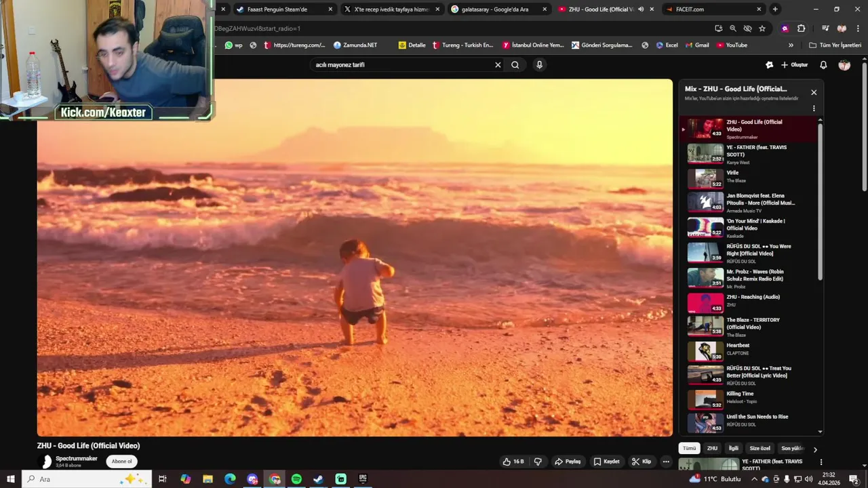Expand hidden bookmarks chevron
The width and height of the screenshot is (868, 488).
pos(791,45)
